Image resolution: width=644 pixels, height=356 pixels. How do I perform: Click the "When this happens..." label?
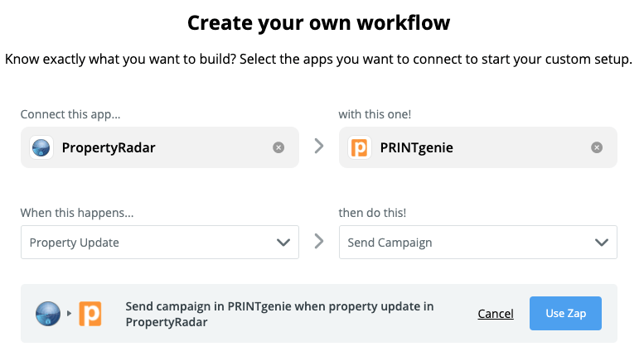(77, 213)
